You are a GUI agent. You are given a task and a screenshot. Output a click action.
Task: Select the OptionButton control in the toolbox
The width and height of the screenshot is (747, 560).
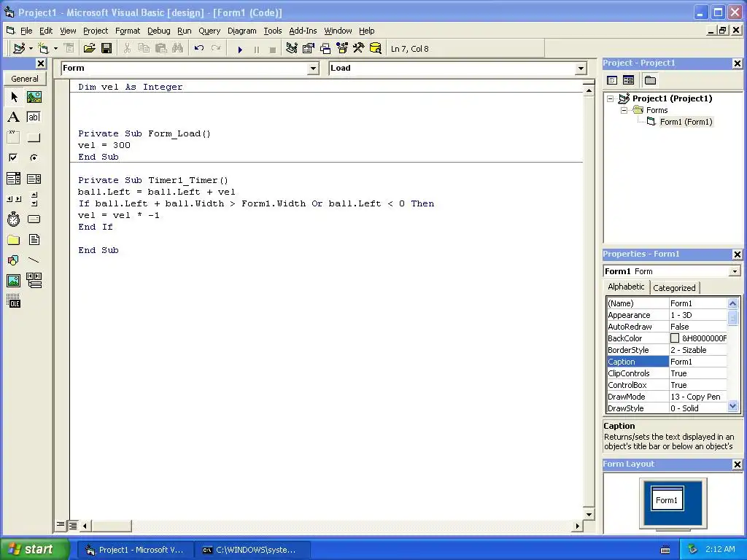click(34, 157)
